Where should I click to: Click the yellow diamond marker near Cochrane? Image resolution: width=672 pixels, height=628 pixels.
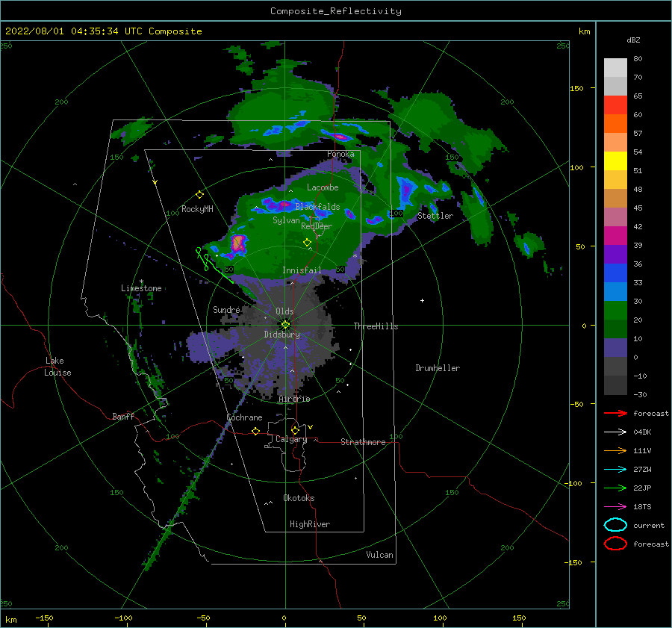[255, 431]
